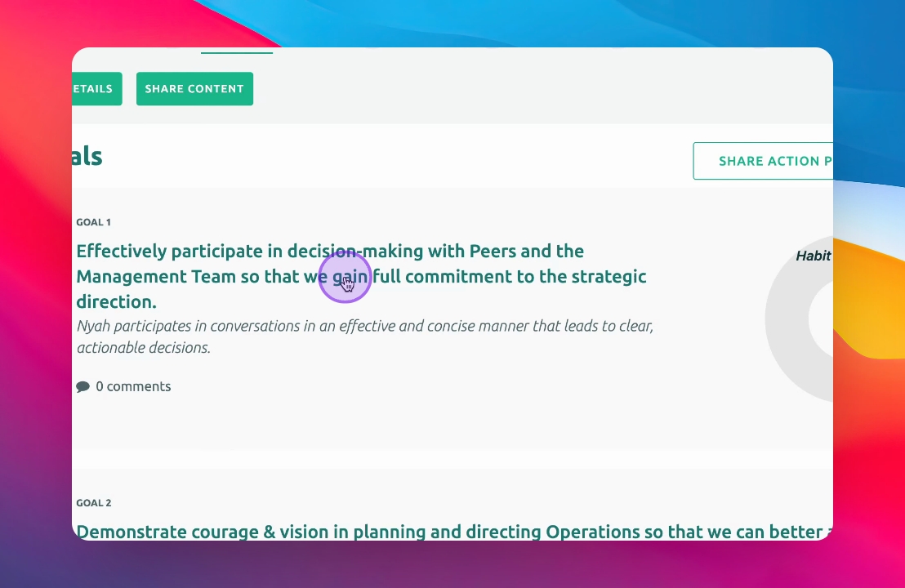Click the partially visible DETAILS button

point(97,89)
